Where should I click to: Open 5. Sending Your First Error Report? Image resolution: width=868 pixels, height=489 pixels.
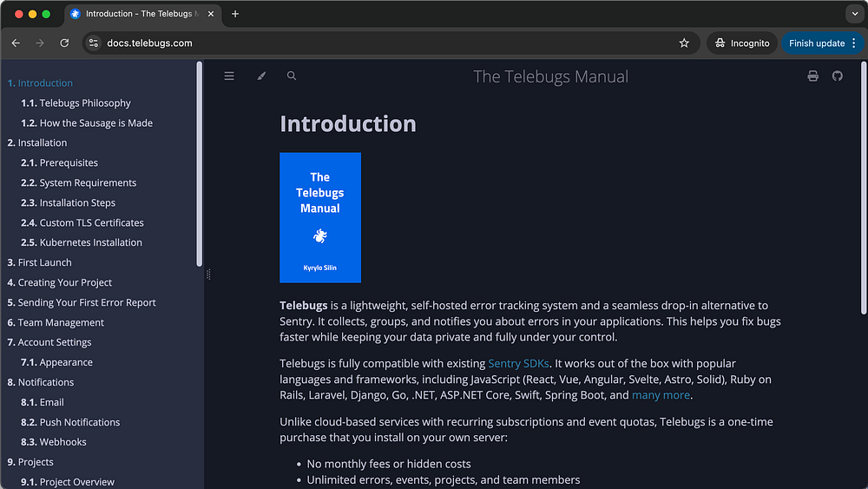[82, 302]
